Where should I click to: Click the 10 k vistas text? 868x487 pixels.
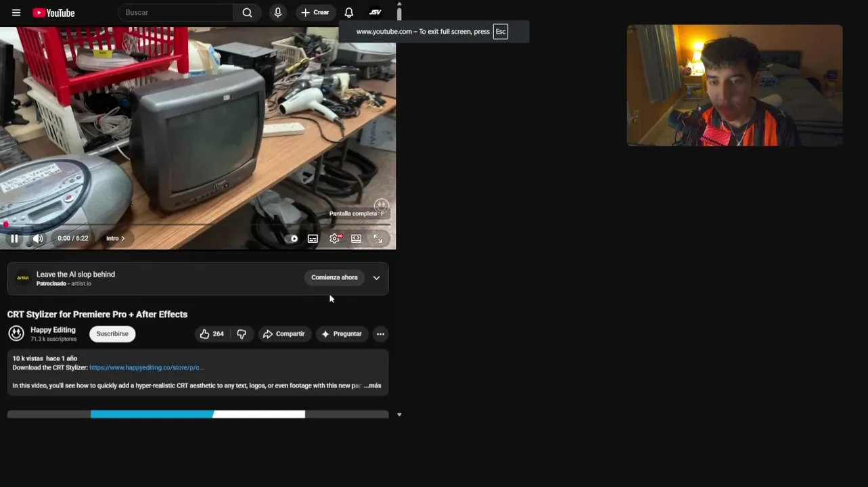pyautogui.click(x=28, y=358)
